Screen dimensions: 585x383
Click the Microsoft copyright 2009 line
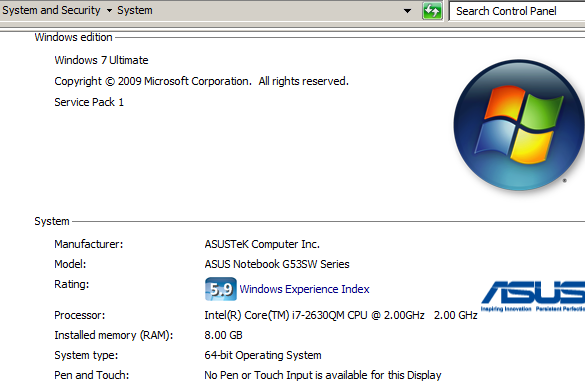tap(201, 81)
